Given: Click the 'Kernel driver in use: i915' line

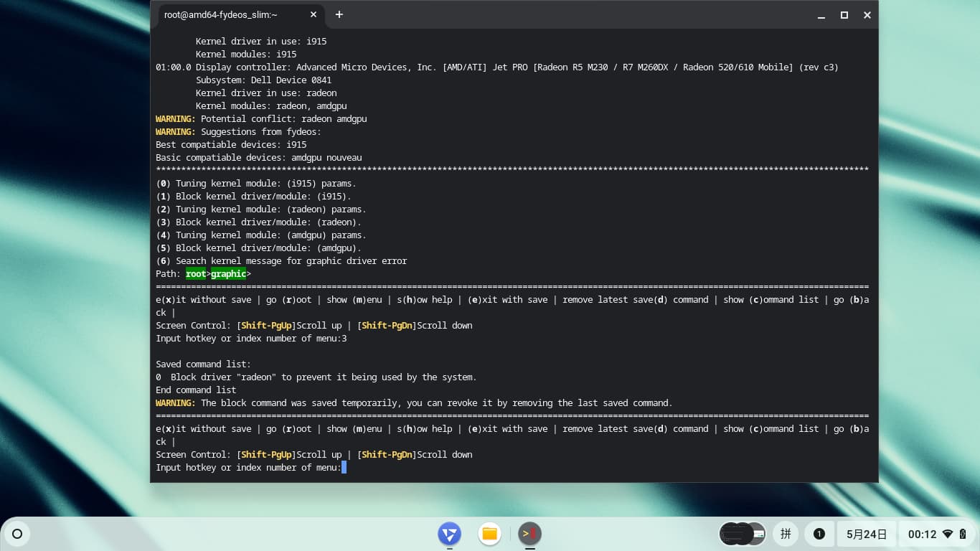Looking at the screenshot, I should pos(261,42).
